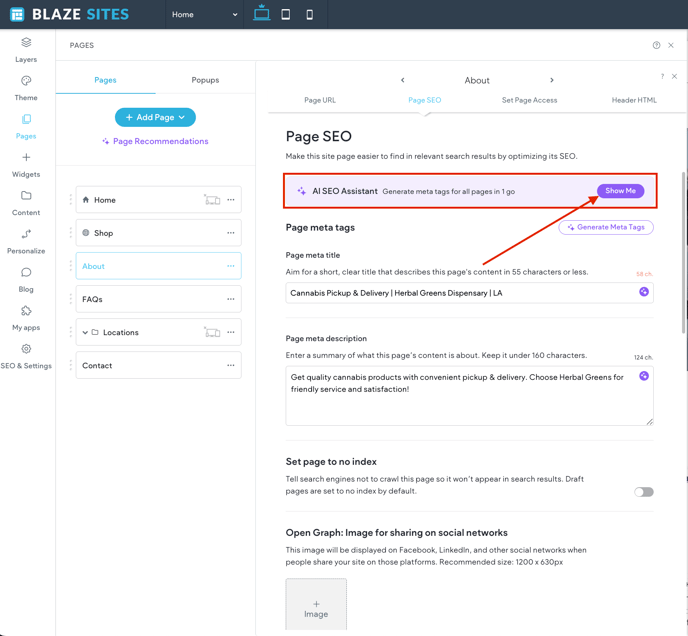Screen dimensions: 688x636
Task: Open the Layers panel in sidebar
Action: point(26,49)
